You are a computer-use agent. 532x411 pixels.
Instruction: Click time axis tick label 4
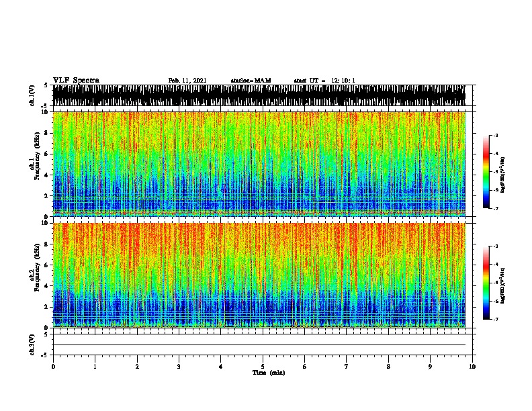pyautogui.click(x=221, y=367)
